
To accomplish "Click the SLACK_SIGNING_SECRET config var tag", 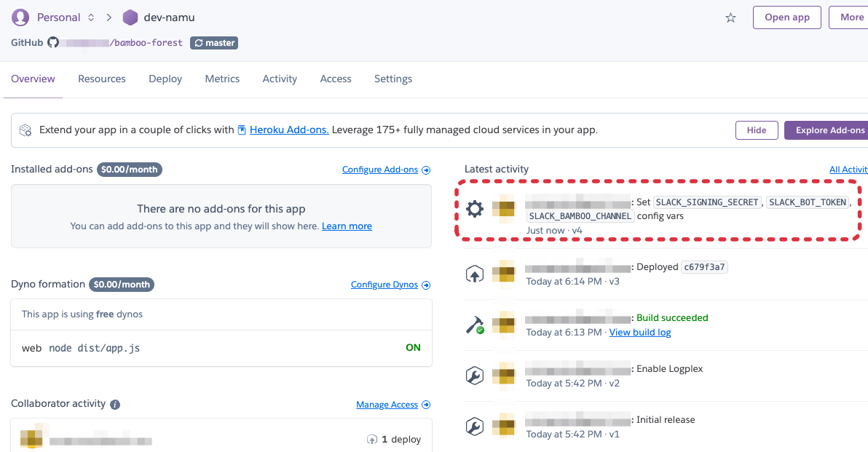I will coord(707,202).
